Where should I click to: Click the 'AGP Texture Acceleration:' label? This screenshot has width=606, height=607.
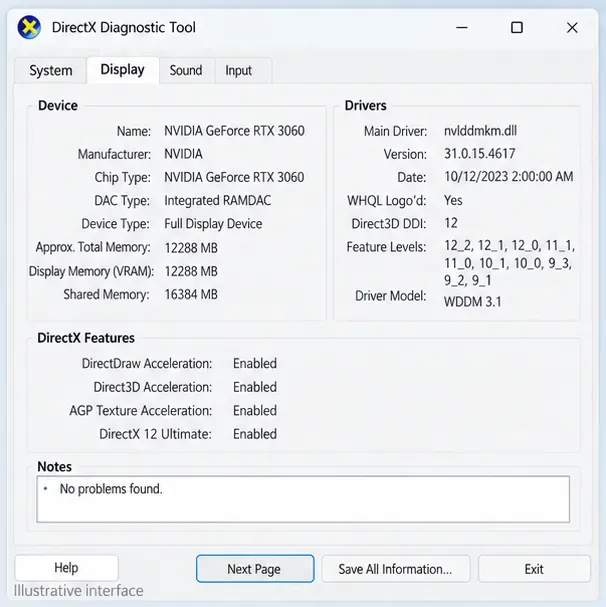(141, 410)
